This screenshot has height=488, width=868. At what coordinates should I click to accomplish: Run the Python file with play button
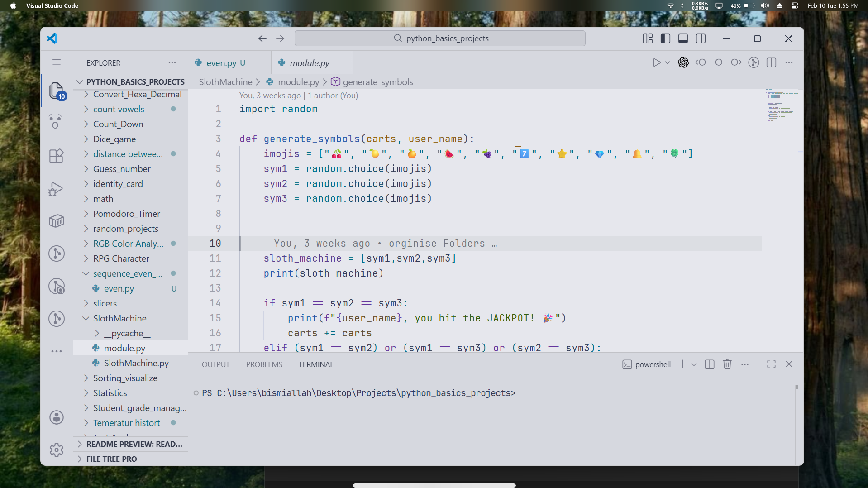pos(656,62)
